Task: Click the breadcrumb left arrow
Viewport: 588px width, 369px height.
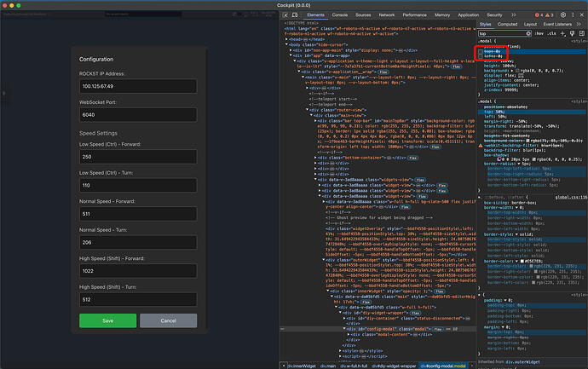Action: [x=284, y=366]
